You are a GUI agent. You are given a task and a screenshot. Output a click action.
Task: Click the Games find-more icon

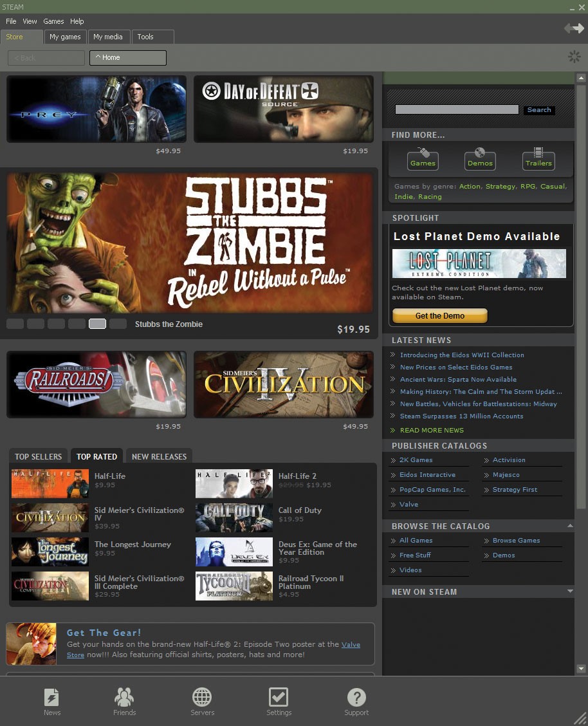pyautogui.click(x=423, y=159)
